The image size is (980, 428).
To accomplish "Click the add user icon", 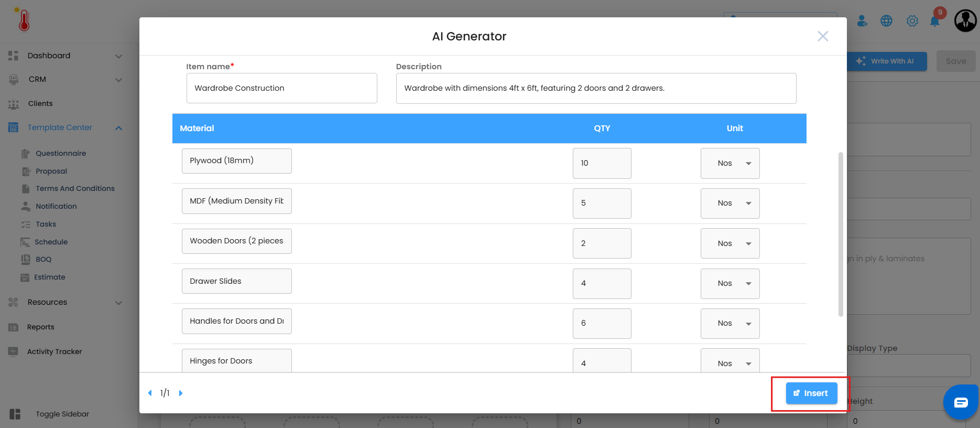I will (862, 21).
